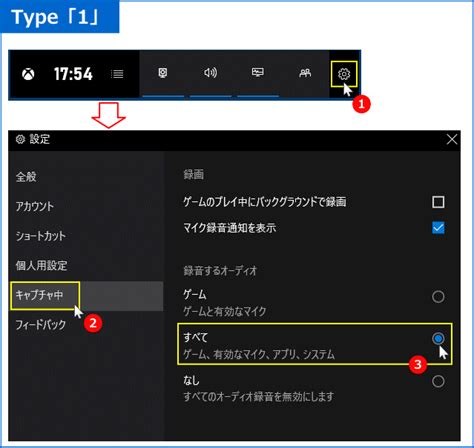Screen dimensions: 474x448
Task: Click ゲーム、有効なマイク、アプリ、システム description
Action: pyautogui.click(x=259, y=354)
